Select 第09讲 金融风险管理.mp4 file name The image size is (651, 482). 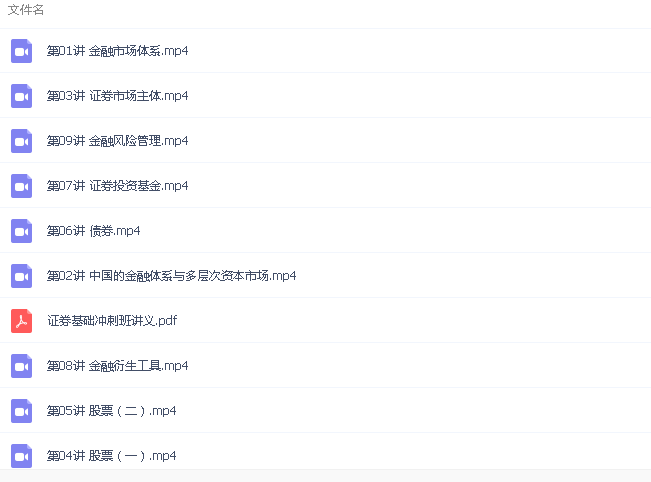click(117, 141)
